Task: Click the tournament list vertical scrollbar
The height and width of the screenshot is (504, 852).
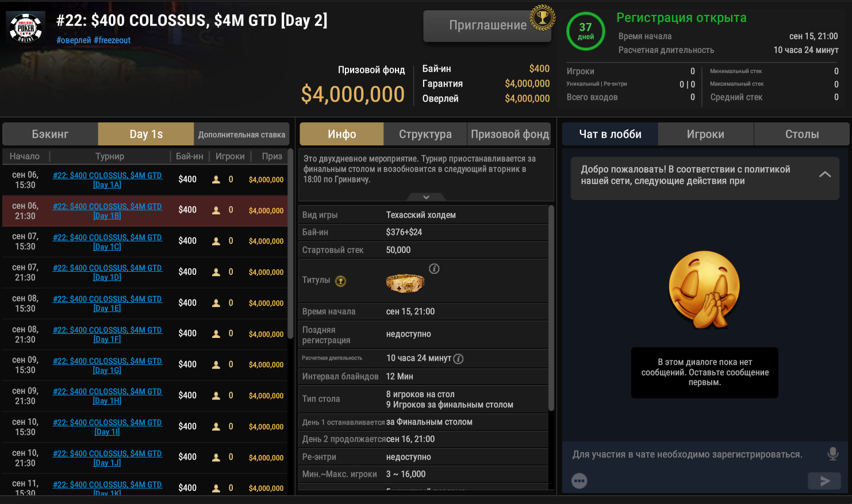Action: click(291, 230)
